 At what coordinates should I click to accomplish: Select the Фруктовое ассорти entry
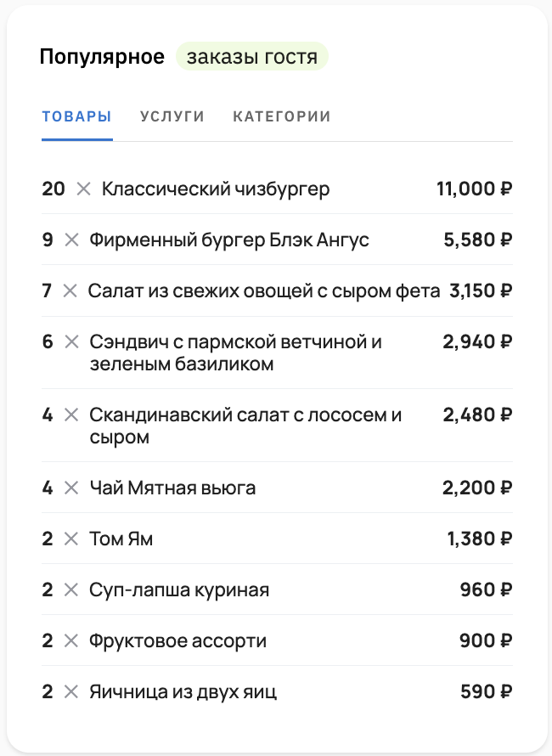(177, 640)
